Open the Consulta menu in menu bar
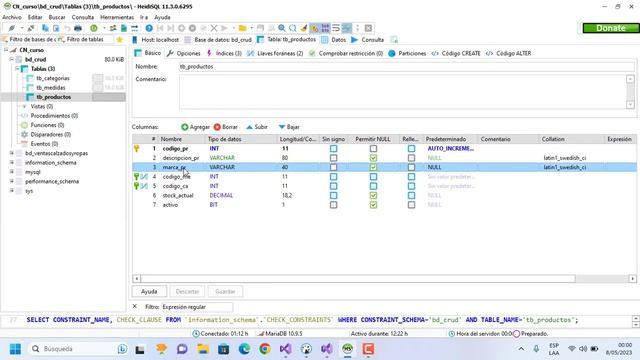Viewport: 640px width, 360px height. pyautogui.click(x=82, y=17)
